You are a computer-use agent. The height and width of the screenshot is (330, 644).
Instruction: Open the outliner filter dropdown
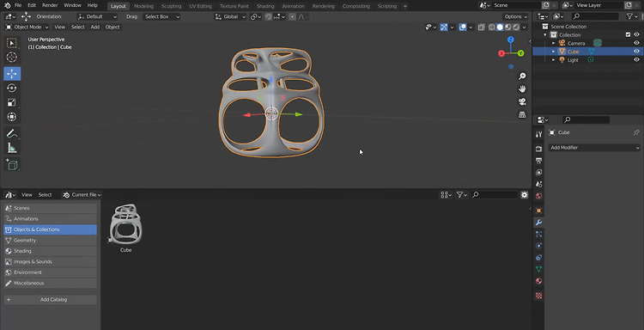[x=632, y=16]
